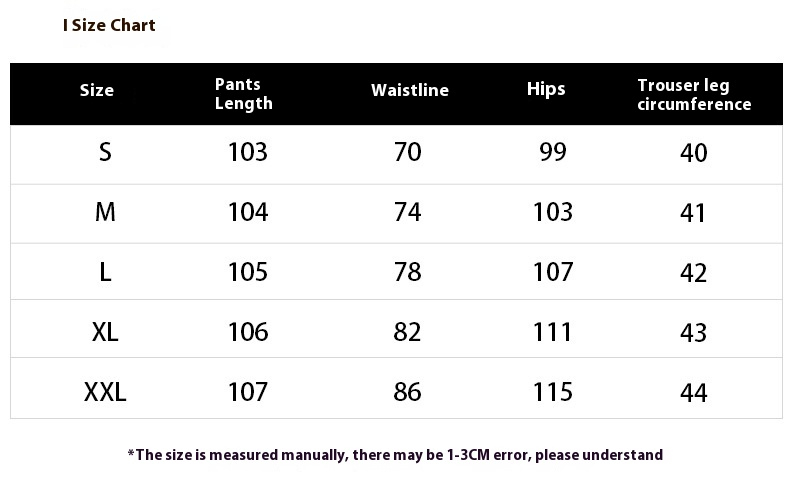The width and height of the screenshot is (790, 491).
Task: Select the size S row label
Action: click(x=105, y=152)
